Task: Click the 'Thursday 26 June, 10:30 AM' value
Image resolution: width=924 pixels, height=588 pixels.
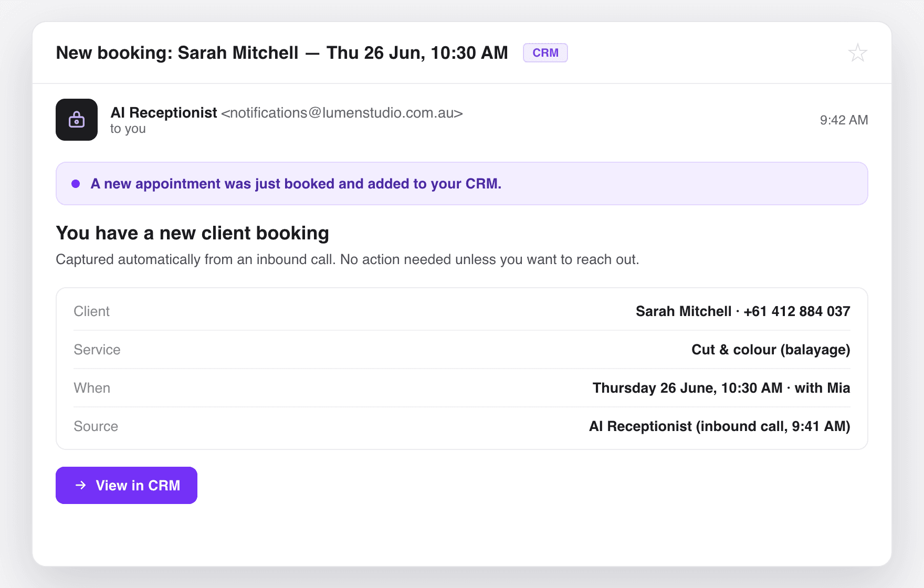Action: coord(687,388)
